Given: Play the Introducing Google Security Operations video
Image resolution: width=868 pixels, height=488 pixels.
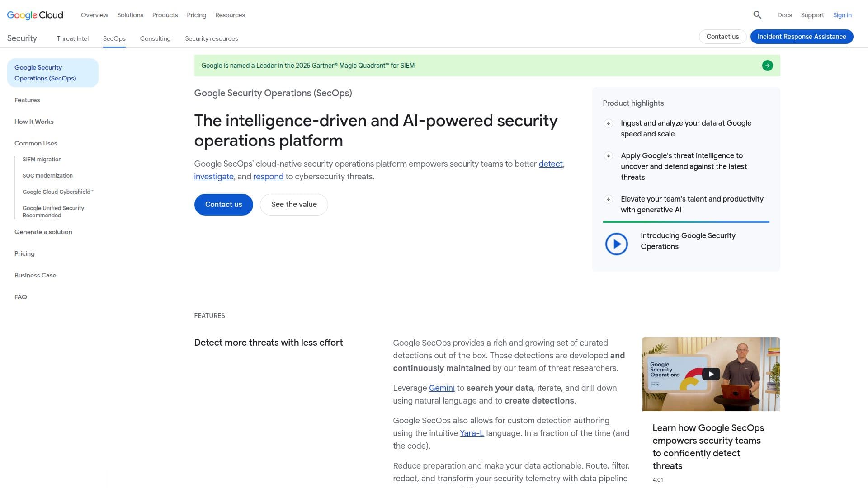Looking at the screenshot, I should click(x=616, y=244).
